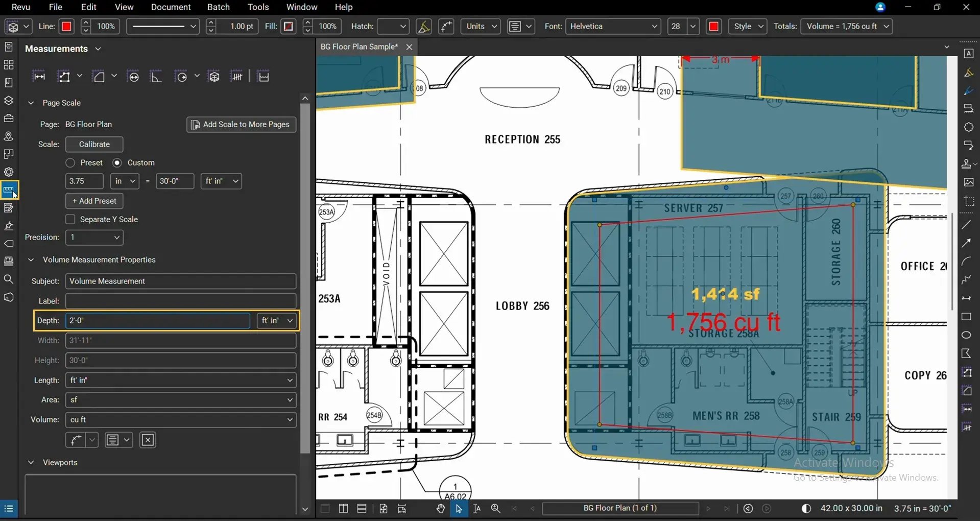980x521 pixels.
Task: Select the Diameter measurement tool
Action: tap(134, 77)
